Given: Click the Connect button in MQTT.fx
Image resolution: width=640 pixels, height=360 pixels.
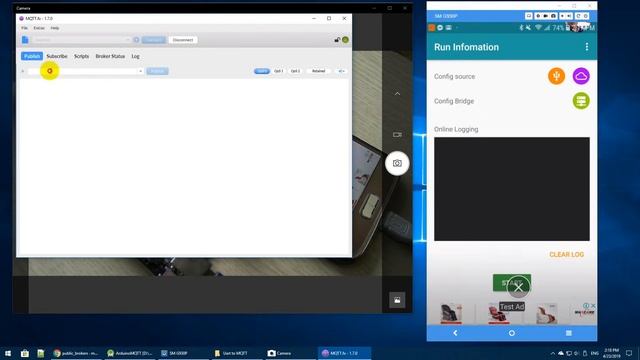Looking at the screenshot, I should coord(154,40).
